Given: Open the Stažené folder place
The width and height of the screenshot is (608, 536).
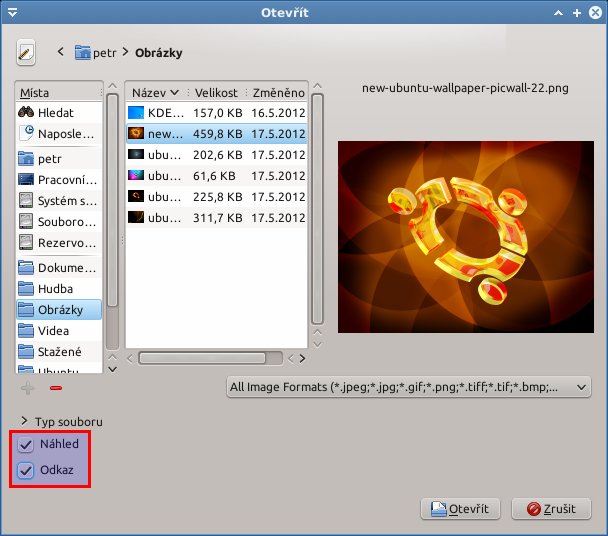Looking at the screenshot, I should tap(59, 351).
